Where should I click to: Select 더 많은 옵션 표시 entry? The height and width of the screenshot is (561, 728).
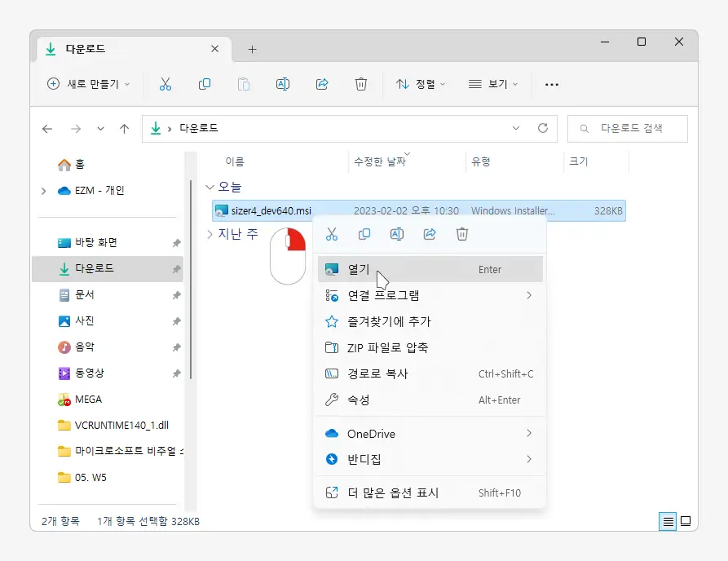tap(393, 493)
